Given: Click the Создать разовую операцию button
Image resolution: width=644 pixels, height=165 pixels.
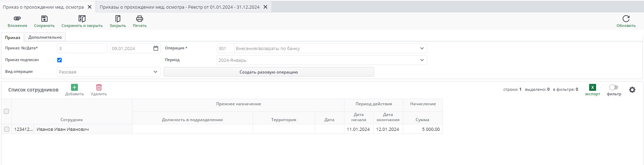Looking at the screenshot, I should (269, 72).
